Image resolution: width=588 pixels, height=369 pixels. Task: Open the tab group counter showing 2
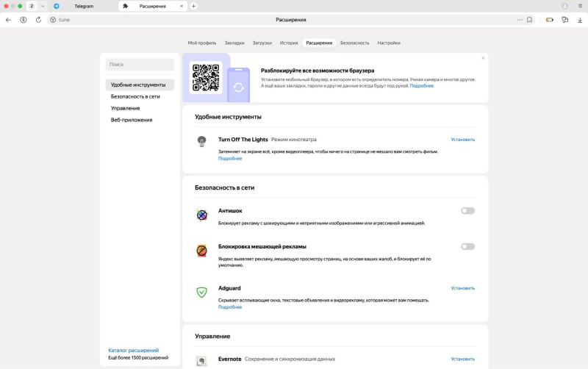point(32,6)
